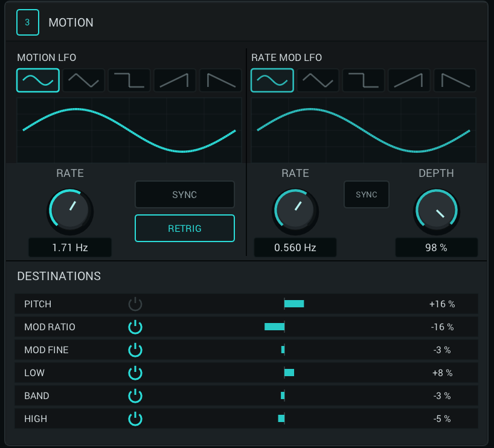Viewport: 494px width, 448px height.
Task: Select triangle waveform for Motion LFO
Action: [x=83, y=80]
